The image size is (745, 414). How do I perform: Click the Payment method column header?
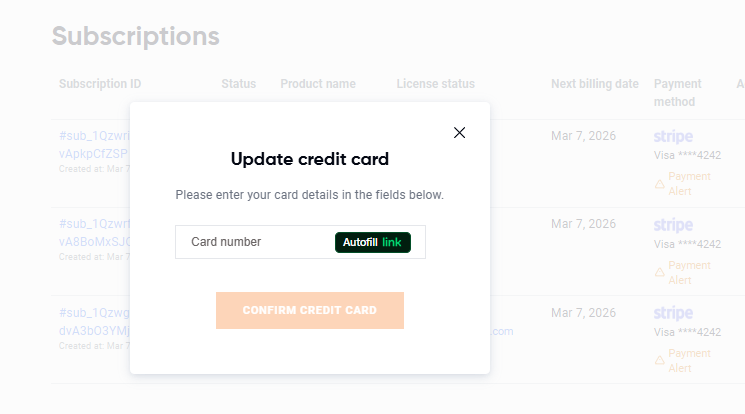tap(678, 92)
